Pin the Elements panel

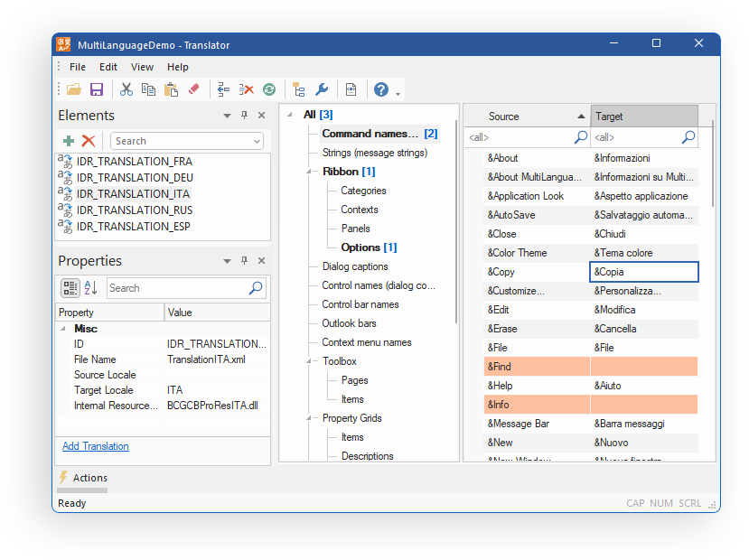243,116
